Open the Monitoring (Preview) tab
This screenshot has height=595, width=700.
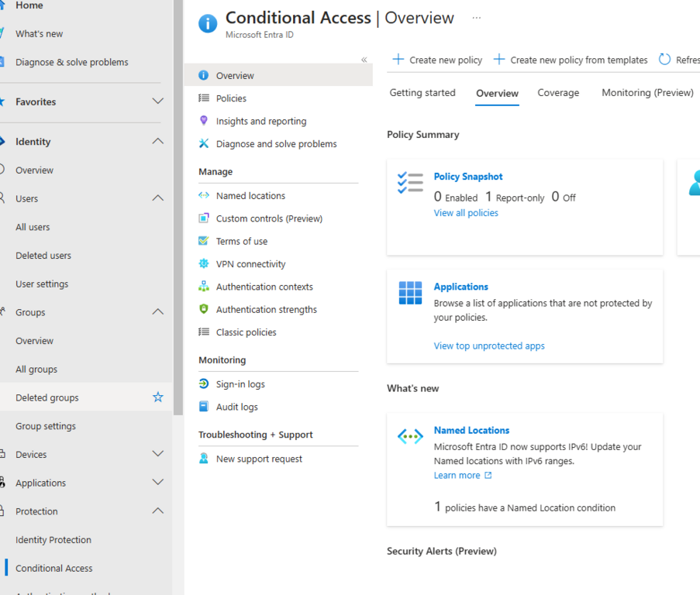[647, 93]
